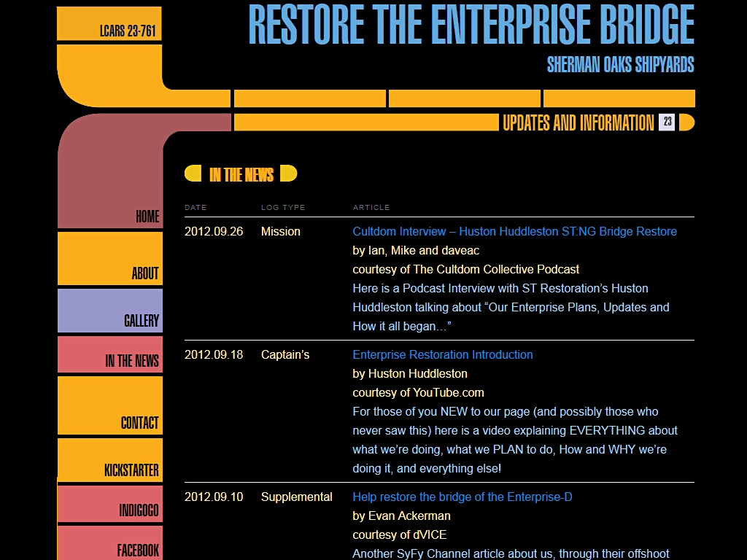
Task: Go to the About page
Action: (x=110, y=259)
